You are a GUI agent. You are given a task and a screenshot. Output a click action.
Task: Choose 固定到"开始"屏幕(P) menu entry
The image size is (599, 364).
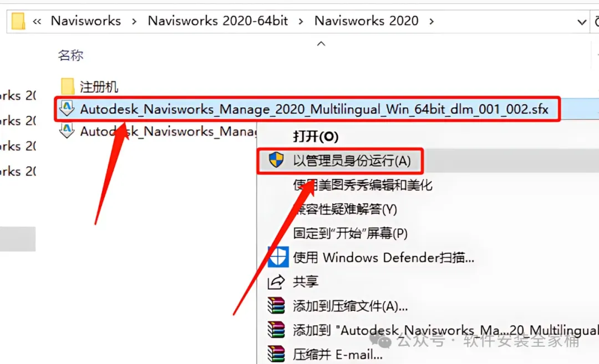[x=351, y=233]
